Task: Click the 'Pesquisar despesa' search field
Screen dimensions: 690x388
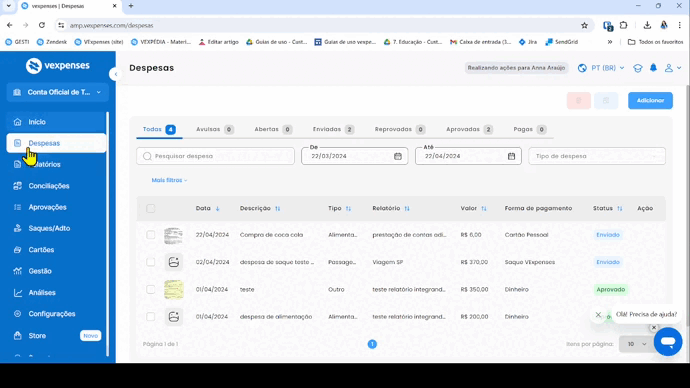Action: click(215, 156)
